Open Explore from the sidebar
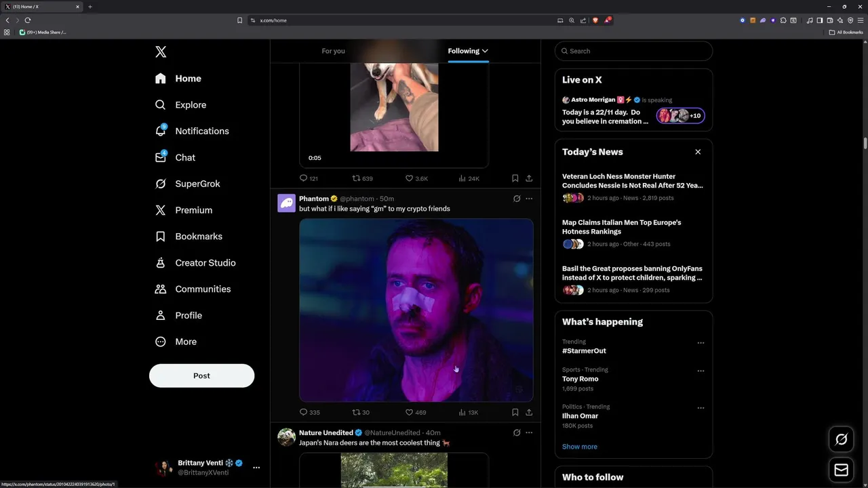The image size is (868, 488). (x=181, y=105)
